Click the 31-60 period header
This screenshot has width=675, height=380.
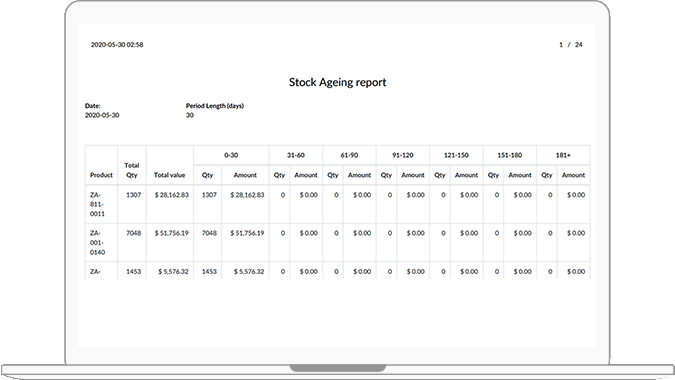296,155
